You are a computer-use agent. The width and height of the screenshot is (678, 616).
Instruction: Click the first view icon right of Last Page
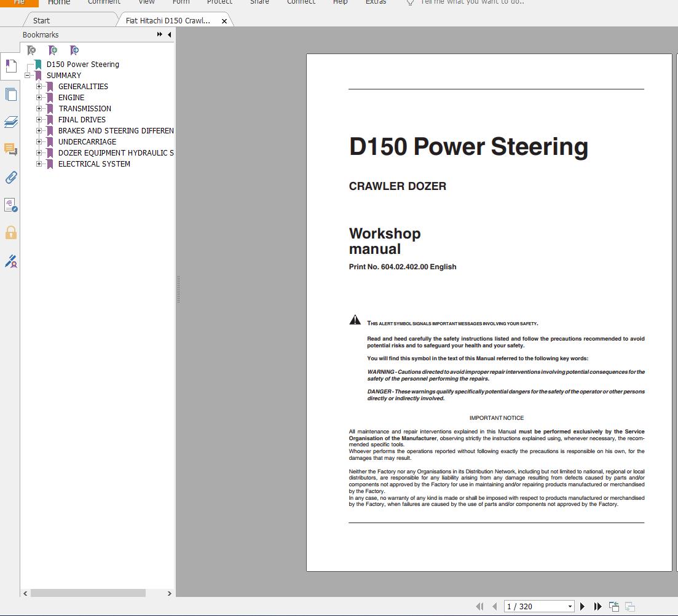pos(614,607)
